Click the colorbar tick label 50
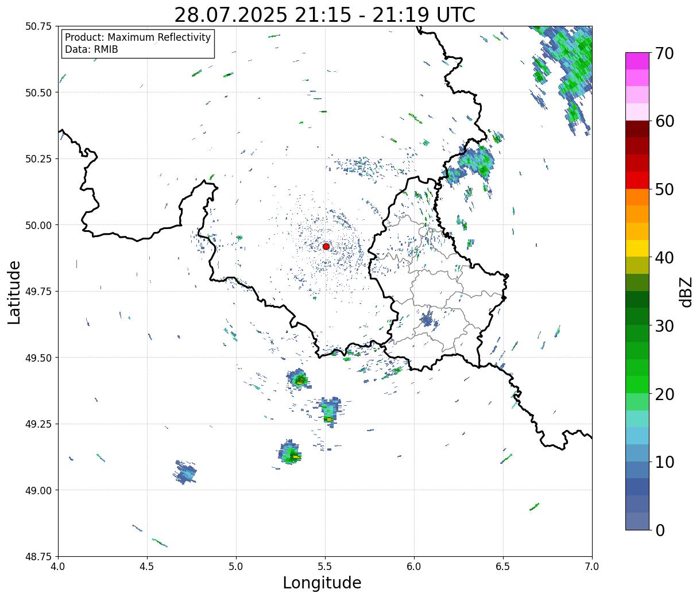 pyautogui.click(x=664, y=189)
